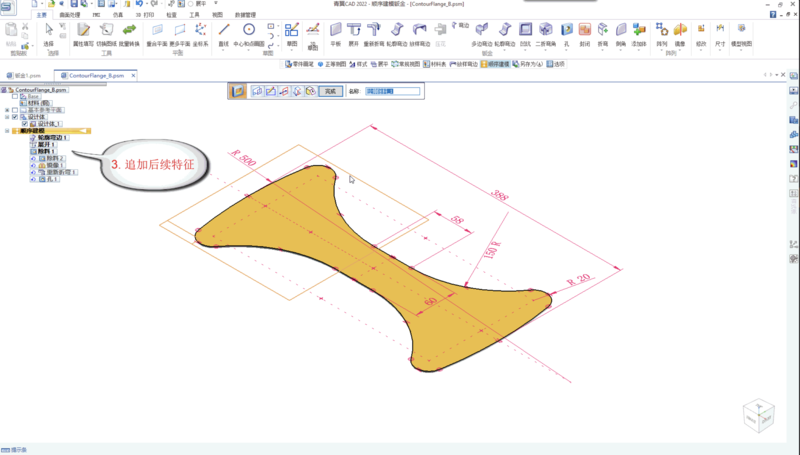The height and width of the screenshot is (455, 800).
Task: Open the 工具 ribbon tab
Action: pyautogui.click(x=195, y=16)
